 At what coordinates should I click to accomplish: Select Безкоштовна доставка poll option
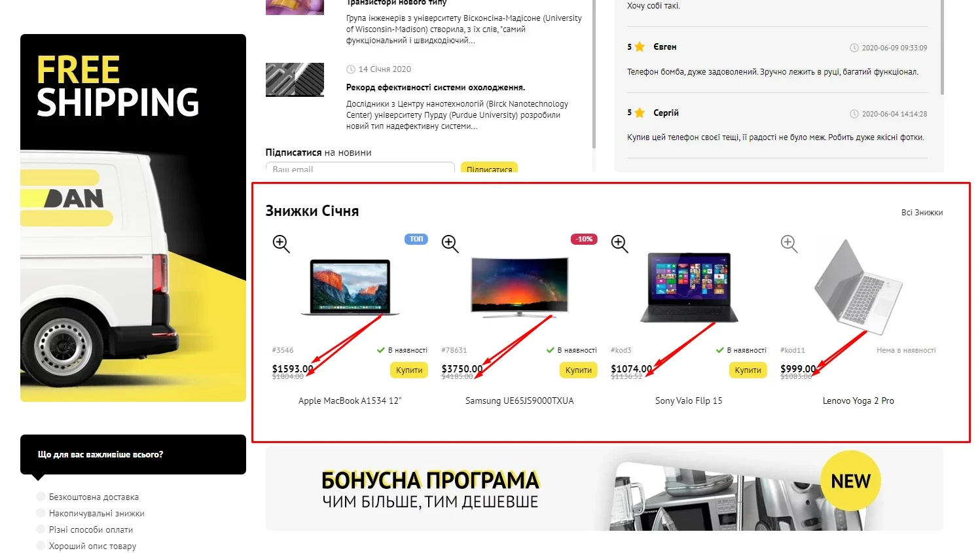(x=41, y=497)
